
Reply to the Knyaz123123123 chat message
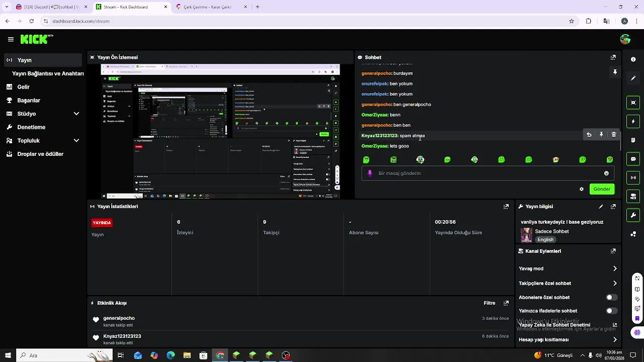[589, 135]
